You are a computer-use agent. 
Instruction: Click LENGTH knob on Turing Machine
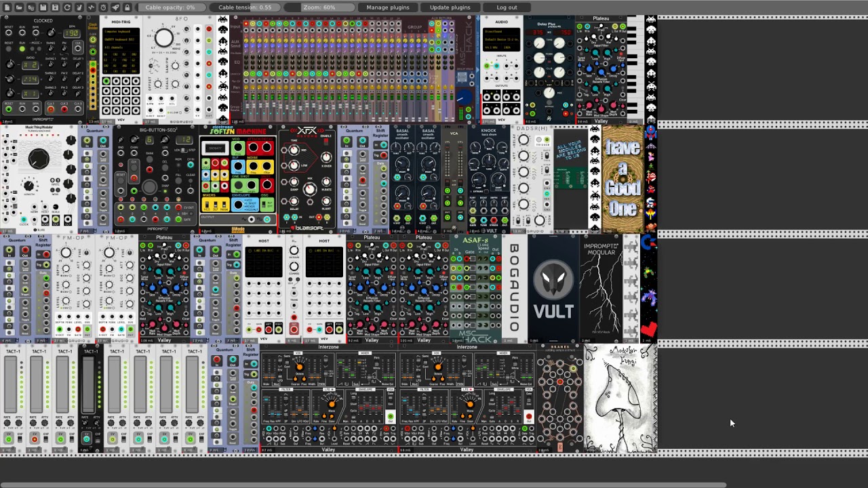[x=28, y=186]
